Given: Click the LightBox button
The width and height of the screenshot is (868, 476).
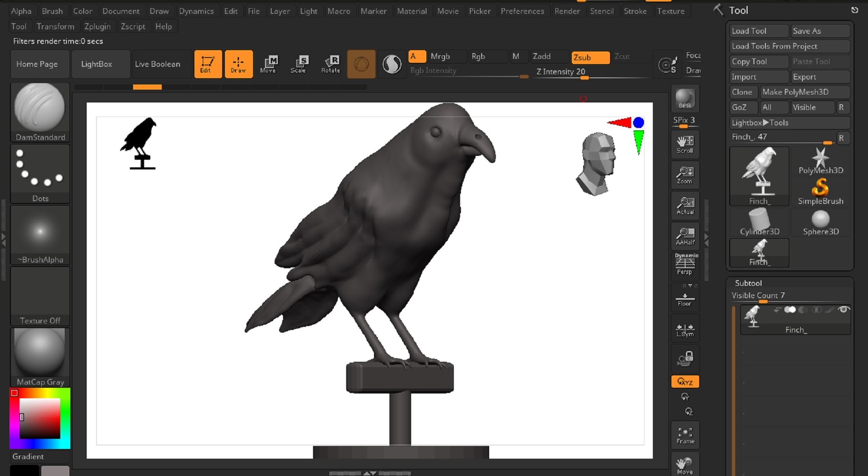Looking at the screenshot, I should [x=100, y=64].
